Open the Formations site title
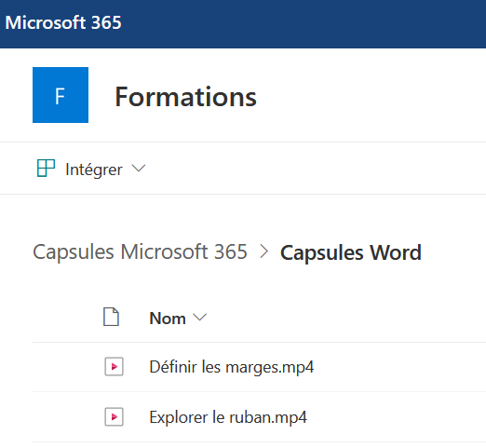Screen dimensions: 486x448 click(185, 97)
